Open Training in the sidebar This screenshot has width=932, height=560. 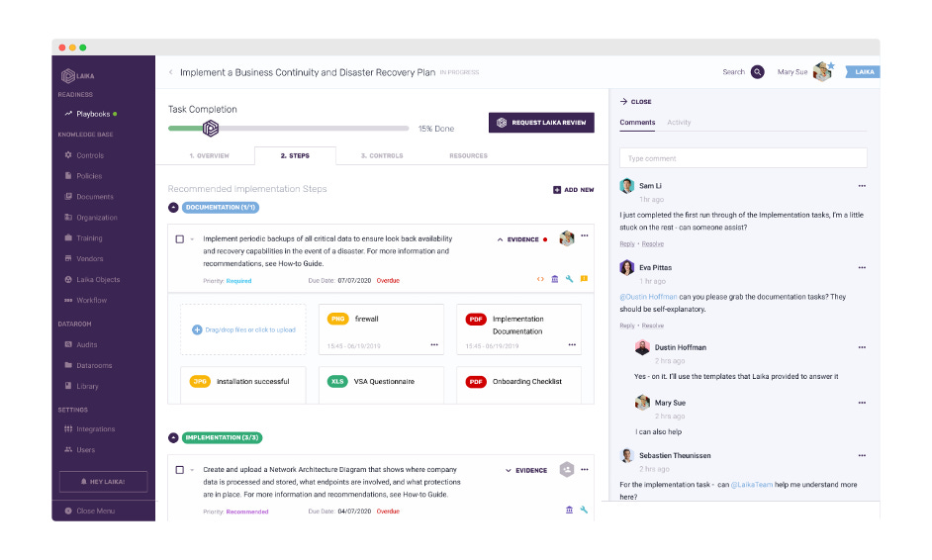pos(84,237)
